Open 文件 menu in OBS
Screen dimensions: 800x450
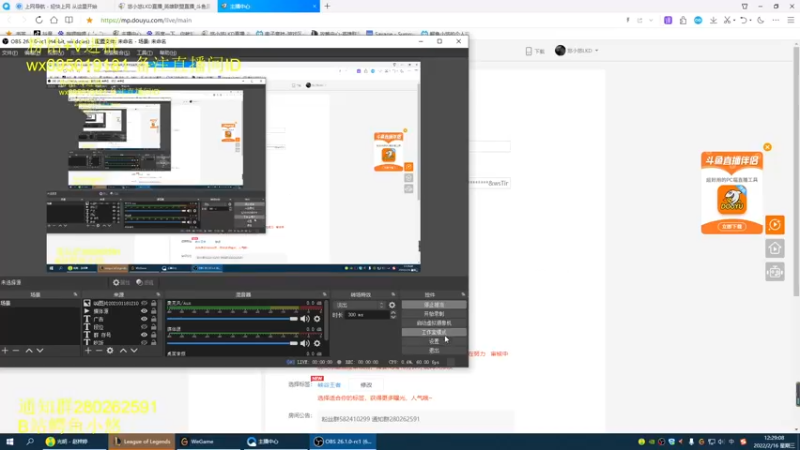point(9,53)
